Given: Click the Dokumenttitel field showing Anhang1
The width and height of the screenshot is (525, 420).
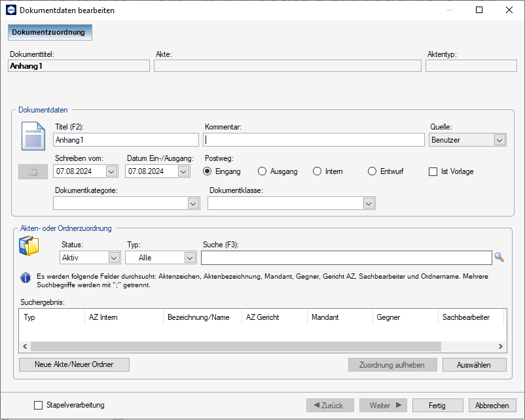Looking at the screenshot, I should (x=79, y=66).
